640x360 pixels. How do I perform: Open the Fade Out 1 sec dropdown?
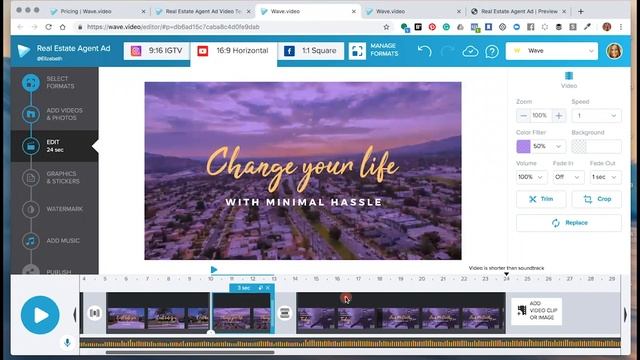point(605,177)
